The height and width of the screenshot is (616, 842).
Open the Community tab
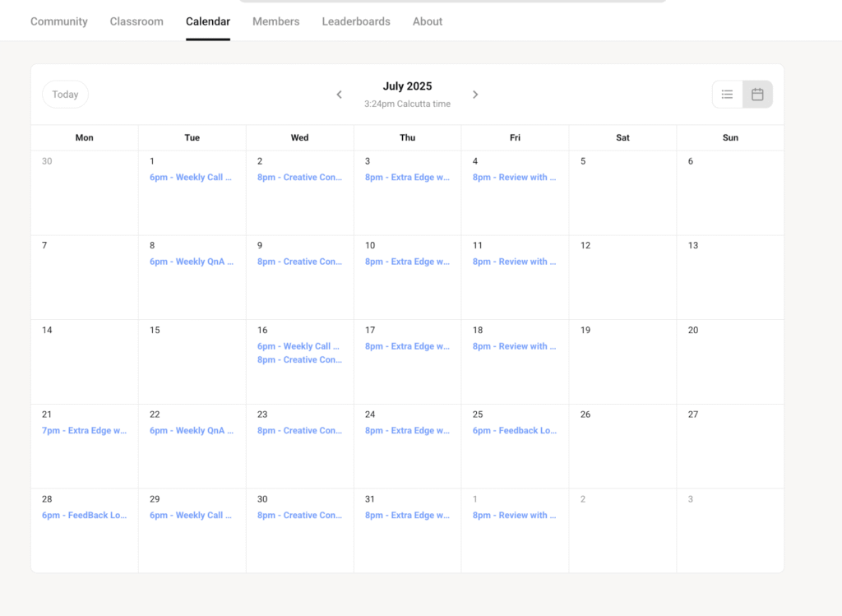(59, 21)
